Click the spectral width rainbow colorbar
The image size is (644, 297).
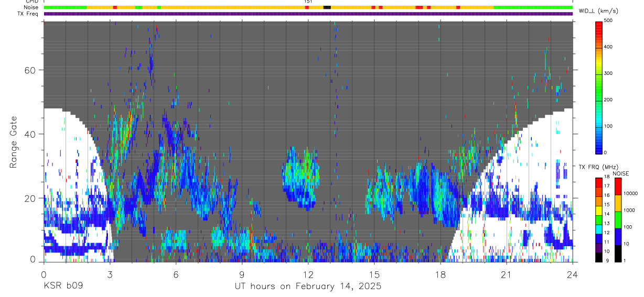(x=599, y=87)
